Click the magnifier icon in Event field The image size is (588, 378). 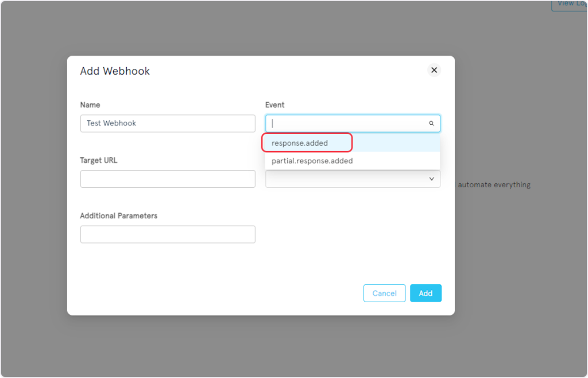click(431, 124)
